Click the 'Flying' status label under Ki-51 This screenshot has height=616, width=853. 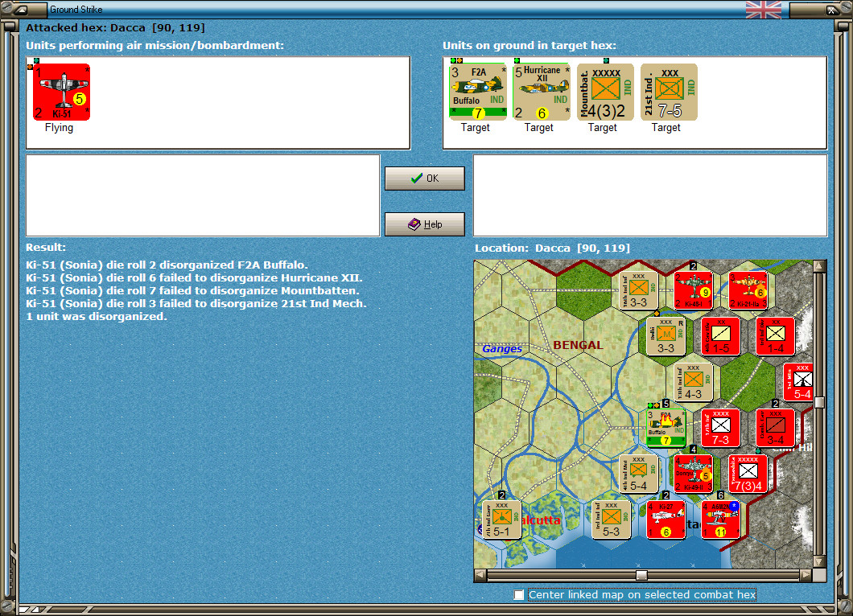(59, 127)
